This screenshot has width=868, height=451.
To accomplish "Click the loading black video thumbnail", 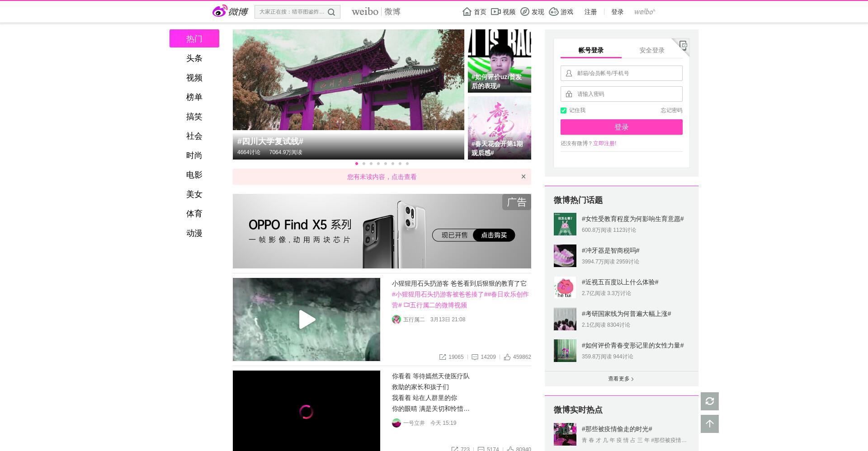I will (307, 411).
